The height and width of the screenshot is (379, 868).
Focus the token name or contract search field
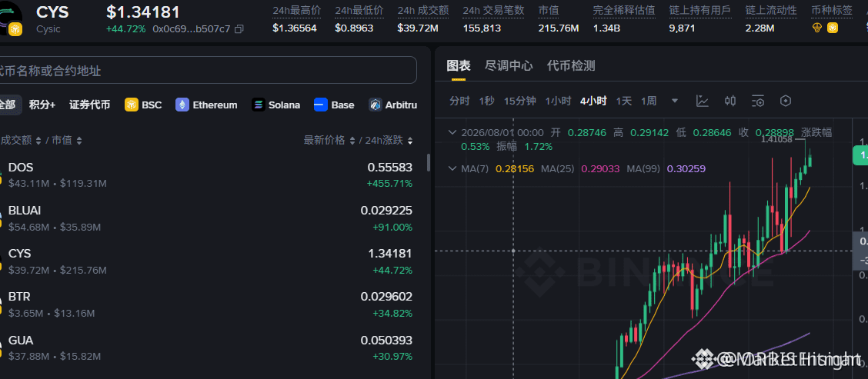coord(208,70)
